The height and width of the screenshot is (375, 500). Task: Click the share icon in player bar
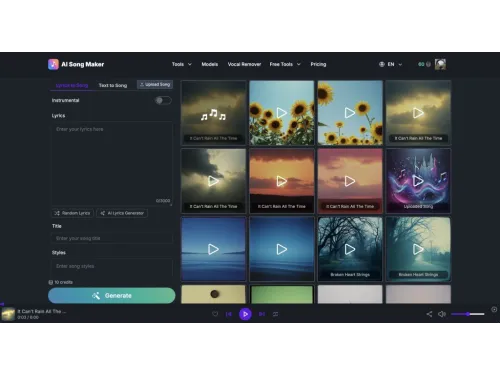[429, 314]
